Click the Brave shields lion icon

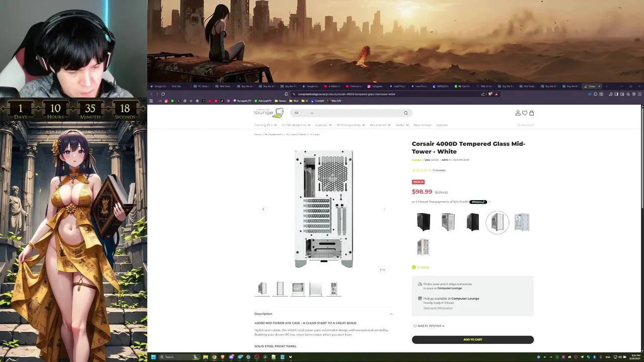[490, 94]
